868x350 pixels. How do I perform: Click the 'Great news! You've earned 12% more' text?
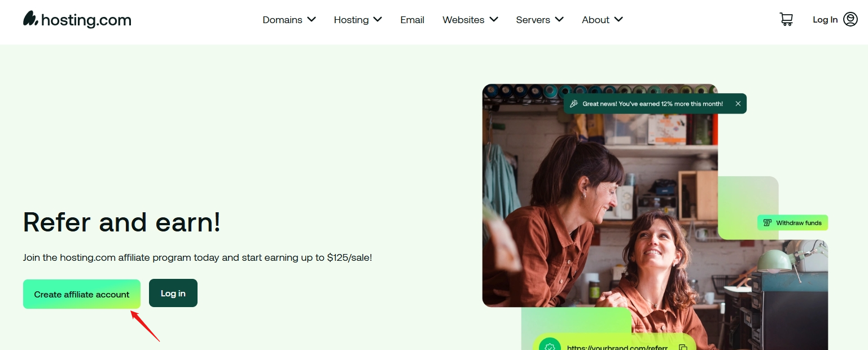pyautogui.click(x=652, y=104)
